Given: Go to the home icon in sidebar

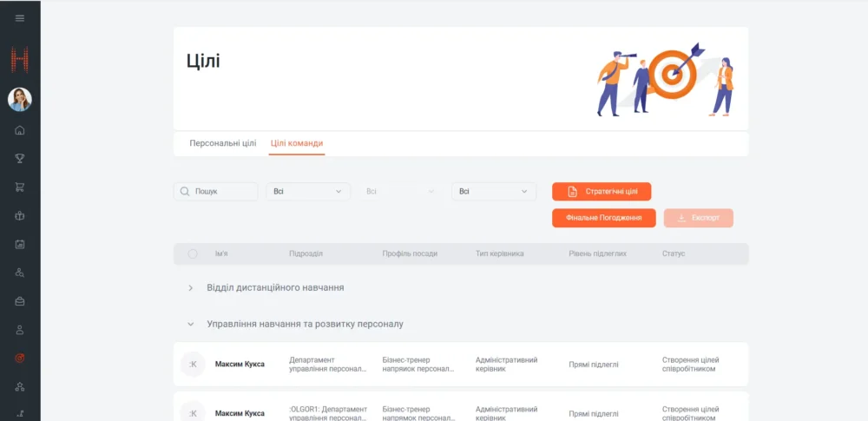Looking at the screenshot, I should coord(20,131).
